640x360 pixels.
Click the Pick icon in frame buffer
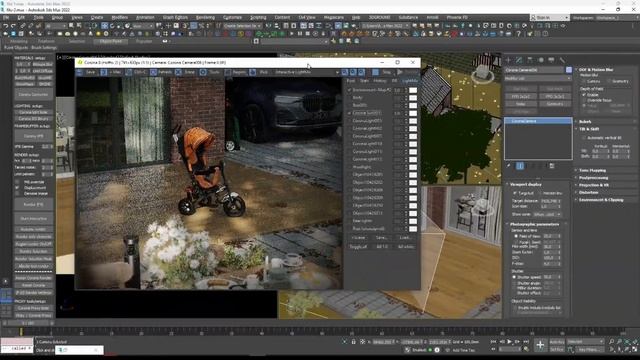[x=253, y=72]
